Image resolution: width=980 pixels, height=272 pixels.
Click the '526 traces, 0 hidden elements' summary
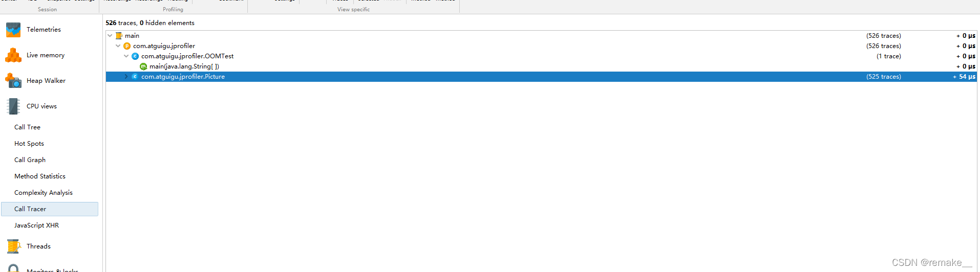click(x=150, y=23)
